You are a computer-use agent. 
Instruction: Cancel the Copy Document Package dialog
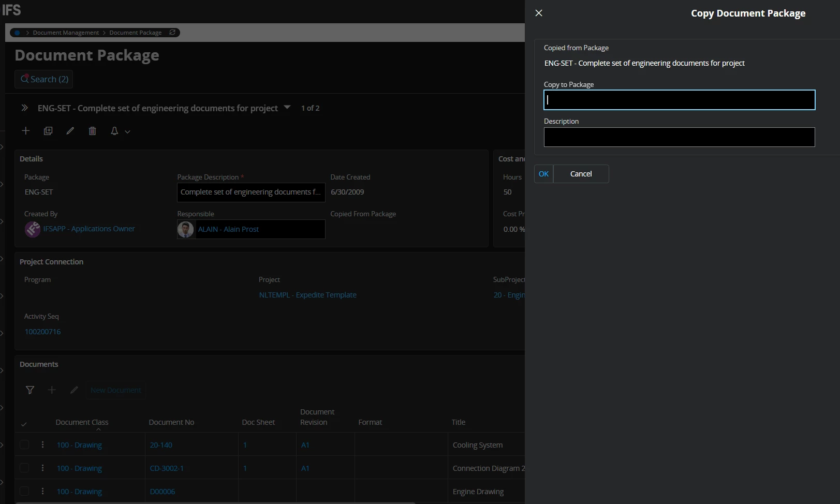(x=581, y=174)
